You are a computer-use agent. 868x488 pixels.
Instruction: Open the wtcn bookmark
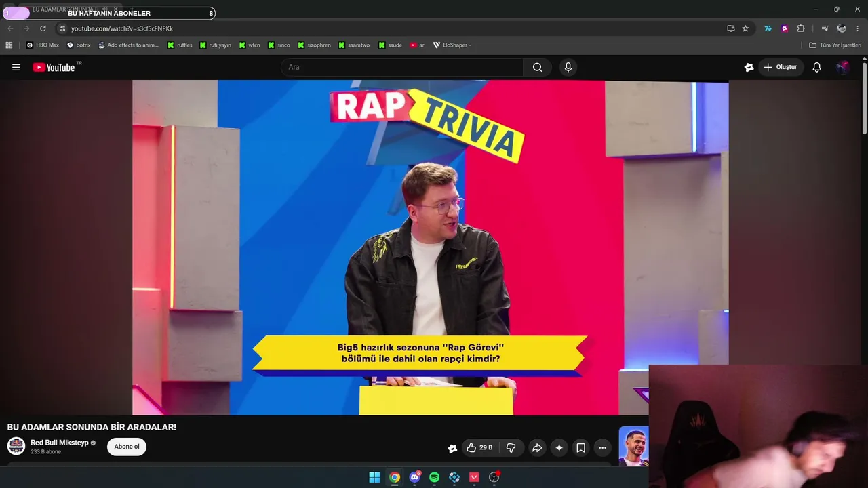click(249, 45)
